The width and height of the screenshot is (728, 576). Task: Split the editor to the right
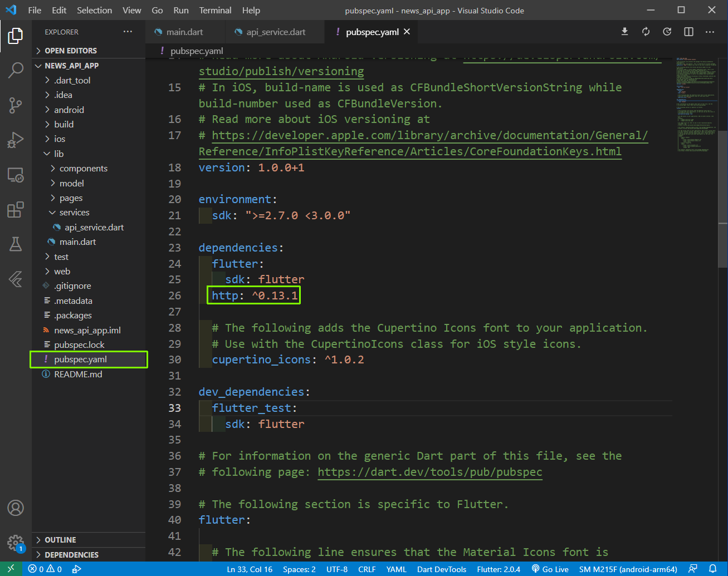tap(689, 32)
